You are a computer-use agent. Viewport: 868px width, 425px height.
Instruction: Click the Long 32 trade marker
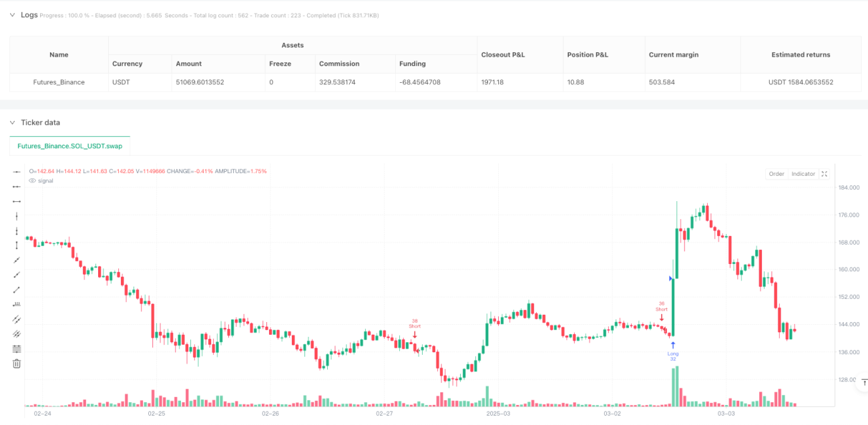click(x=673, y=351)
